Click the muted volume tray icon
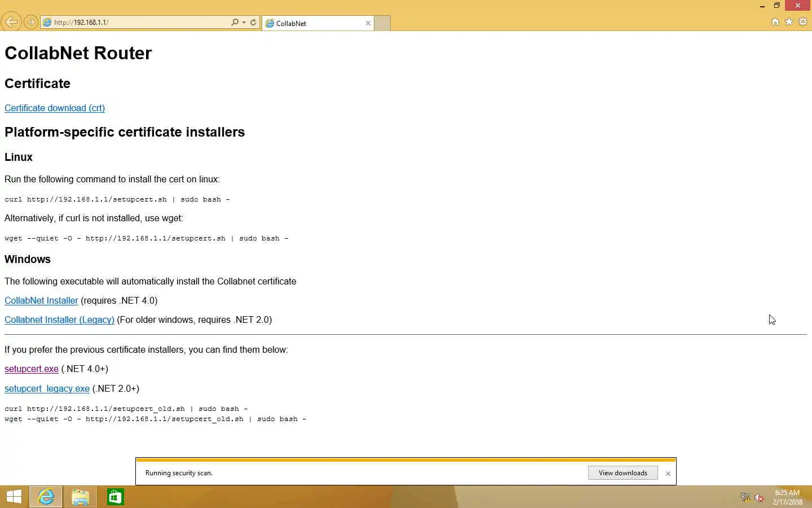Image resolution: width=812 pixels, height=508 pixels. pyautogui.click(x=759, y=497)
